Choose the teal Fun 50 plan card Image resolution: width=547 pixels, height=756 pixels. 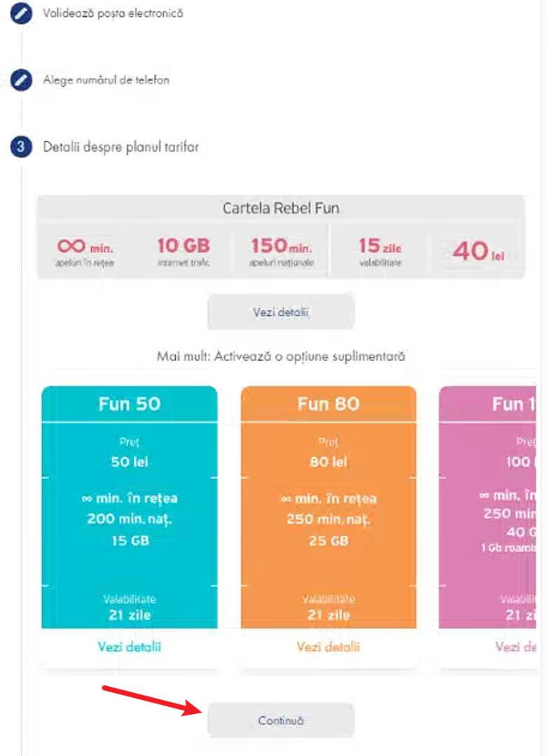click(x=130, y=518)
